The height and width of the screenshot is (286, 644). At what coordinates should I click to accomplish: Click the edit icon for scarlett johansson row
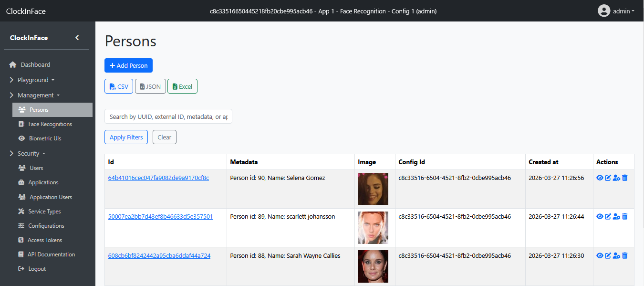click(x=608, y=216)
